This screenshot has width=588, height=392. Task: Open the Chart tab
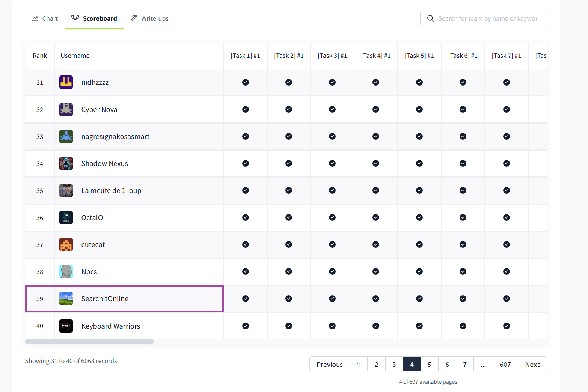pyautogui.click(x=45, y=18)
